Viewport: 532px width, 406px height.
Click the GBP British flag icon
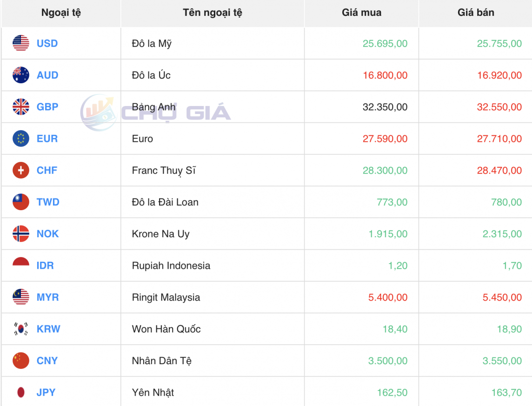point(20,106)
